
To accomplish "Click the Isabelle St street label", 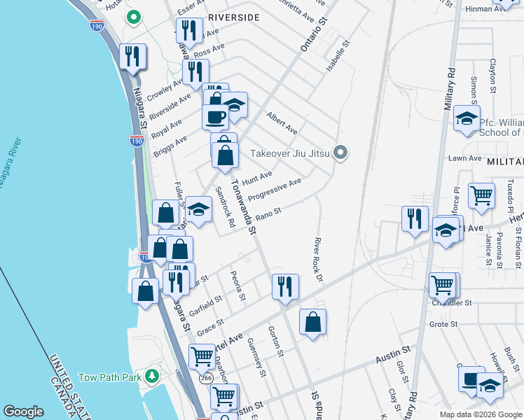I will point(338,56).
